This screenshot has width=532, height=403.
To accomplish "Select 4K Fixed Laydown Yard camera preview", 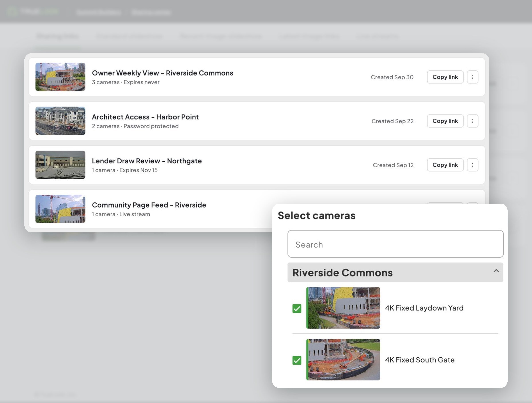I will pos(343,308).
